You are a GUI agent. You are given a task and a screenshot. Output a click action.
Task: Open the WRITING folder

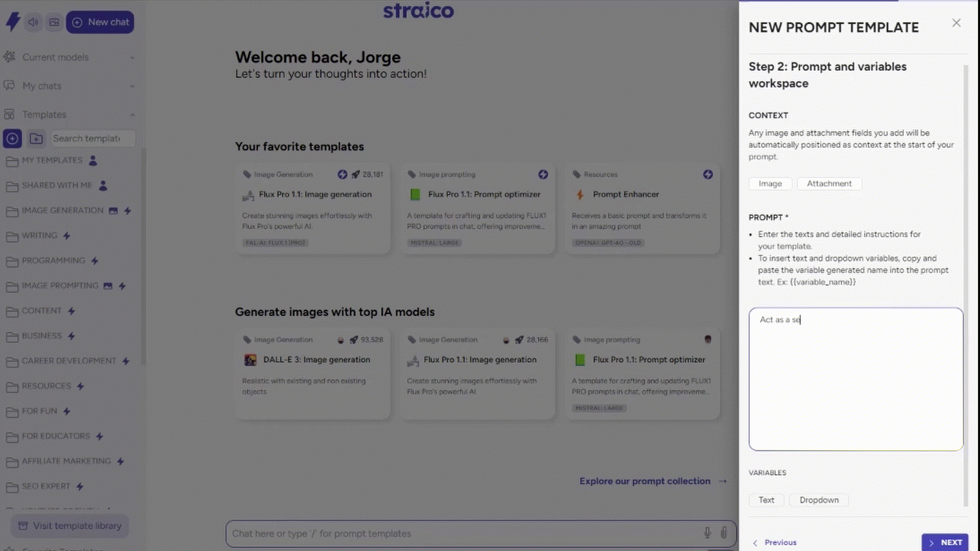click(39, 235)
